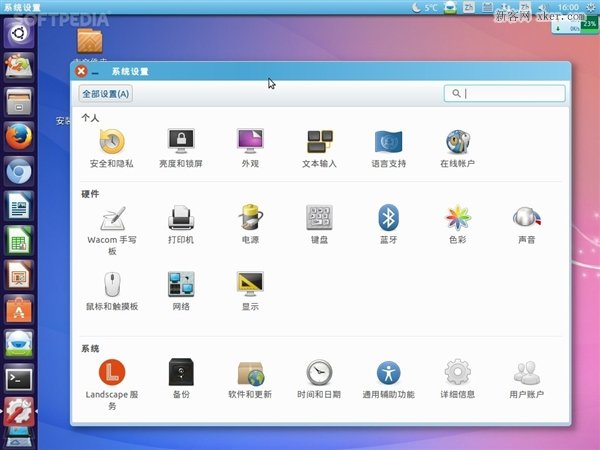Open 用户账户 user accounts settings
The width and height of the screenshot is (600, 450).
point(527,379)
